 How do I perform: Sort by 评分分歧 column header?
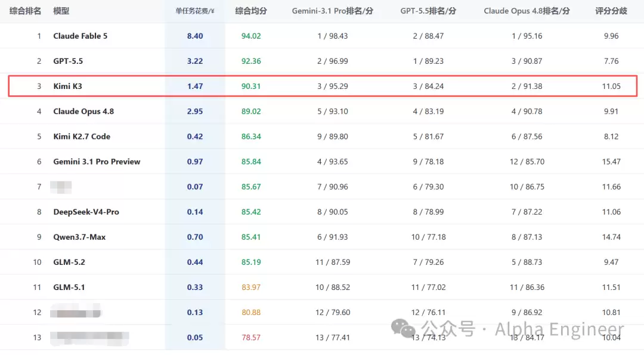coord(611,11)
